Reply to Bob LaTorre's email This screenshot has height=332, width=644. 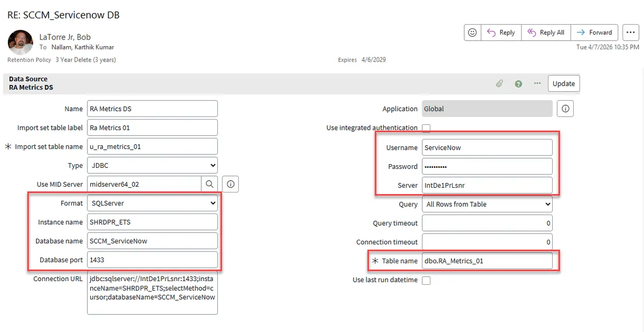[x=501, y=32]
